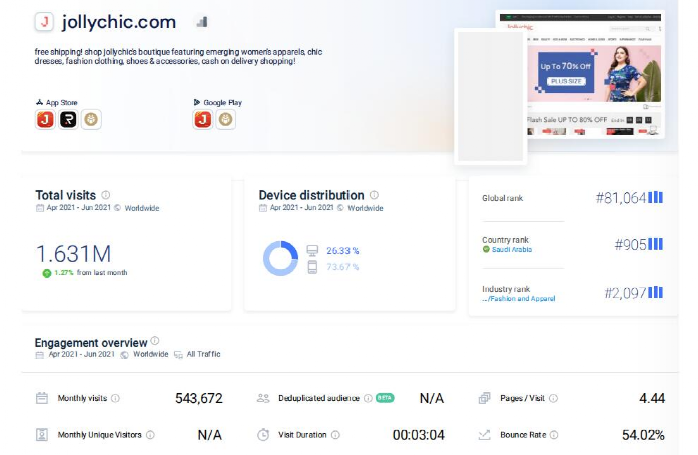Click the desktop share 26.33 %
This screenshot has height=455, width=698.
(342, 251)
